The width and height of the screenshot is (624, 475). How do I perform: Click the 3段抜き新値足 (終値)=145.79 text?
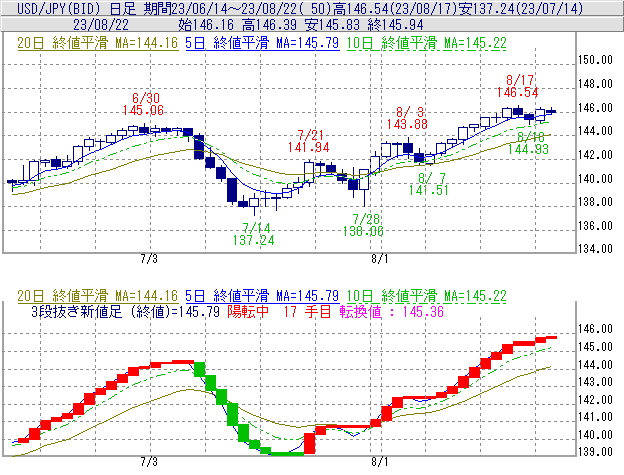click(x=125, y=311)
